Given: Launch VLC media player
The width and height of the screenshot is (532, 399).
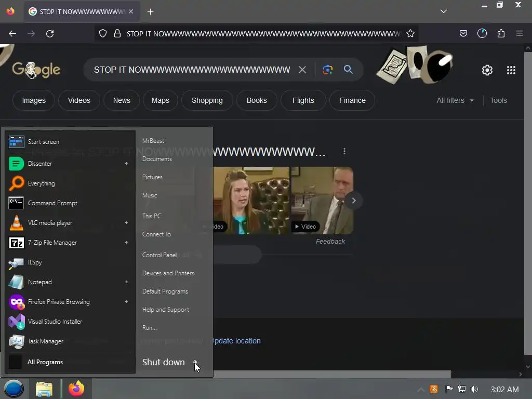Looking at the screenshot, I should pos(64,223).
